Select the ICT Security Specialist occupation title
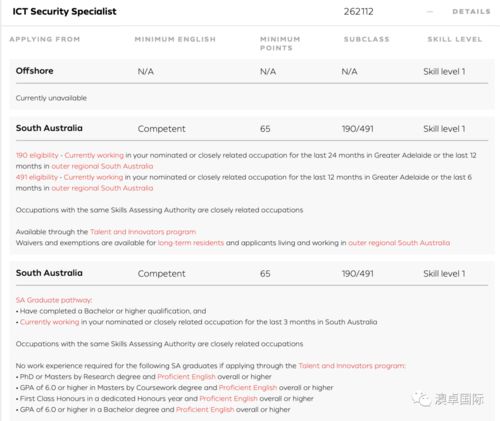This screenshot has height=421, width=500. coord(64,12)
